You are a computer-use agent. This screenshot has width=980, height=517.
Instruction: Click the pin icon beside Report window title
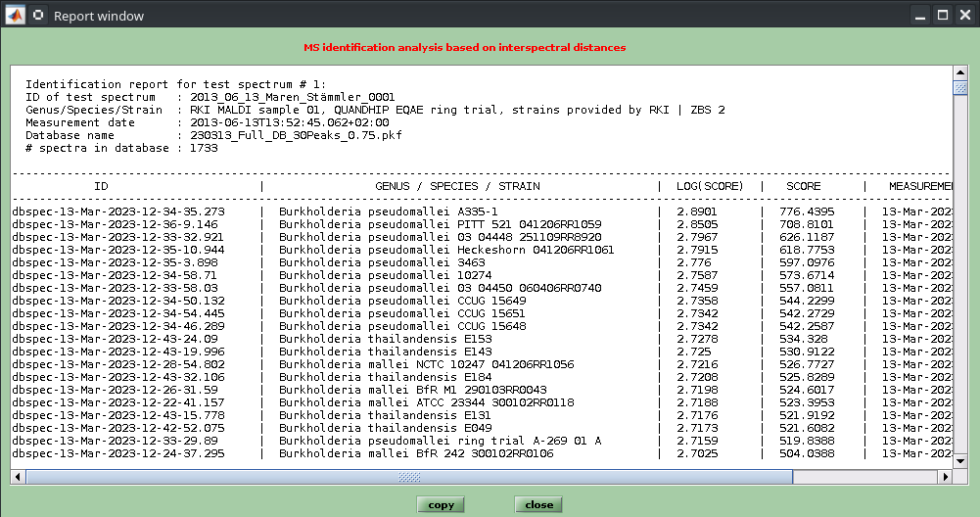pyautogui.click(x=37, y=16)
